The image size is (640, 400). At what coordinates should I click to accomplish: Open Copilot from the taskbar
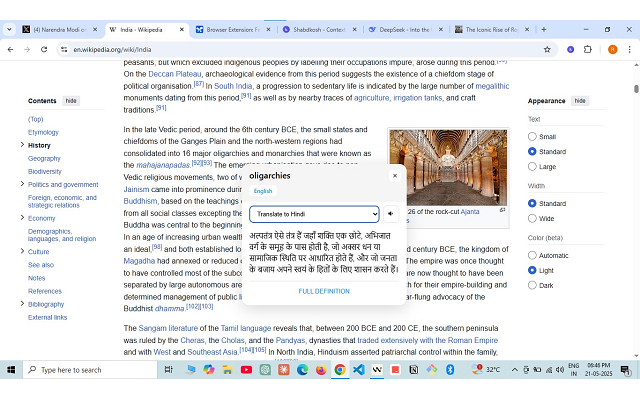(209, 370)
